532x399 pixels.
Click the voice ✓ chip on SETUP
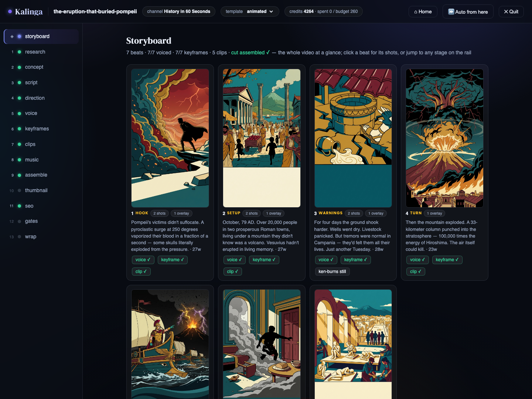[x=235, y=260]
